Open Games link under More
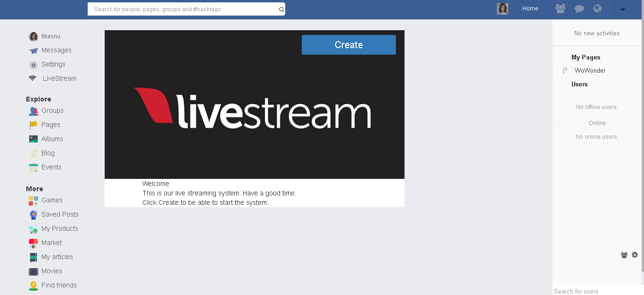Screen dimensions: 644x295 pos(52,201)
